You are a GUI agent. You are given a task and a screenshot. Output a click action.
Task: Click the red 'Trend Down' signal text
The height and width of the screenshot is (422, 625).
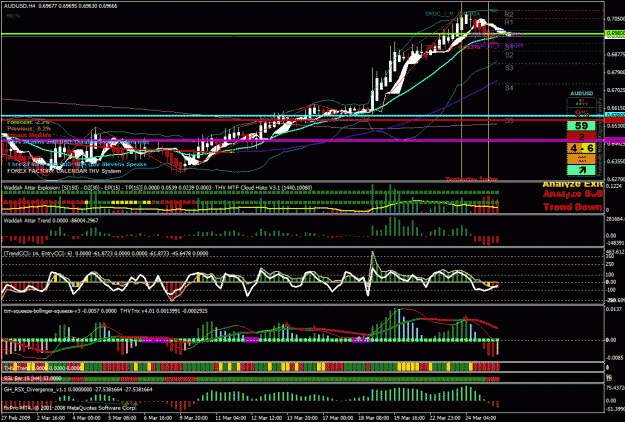point(572,207)
